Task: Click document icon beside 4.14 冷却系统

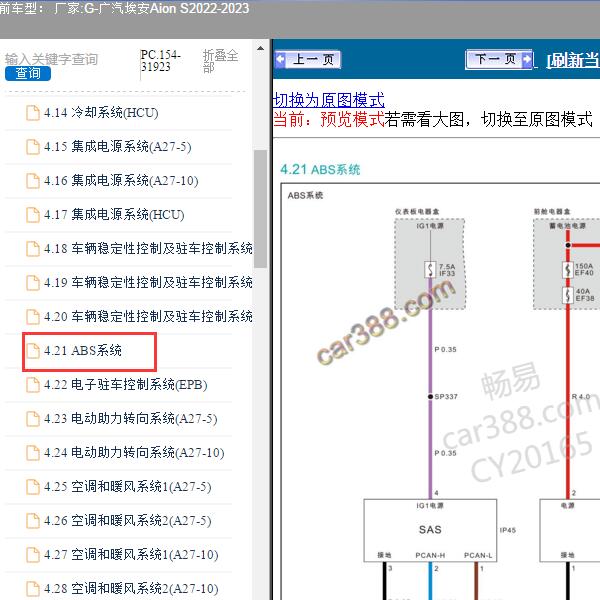Action: tap(33, 113)
